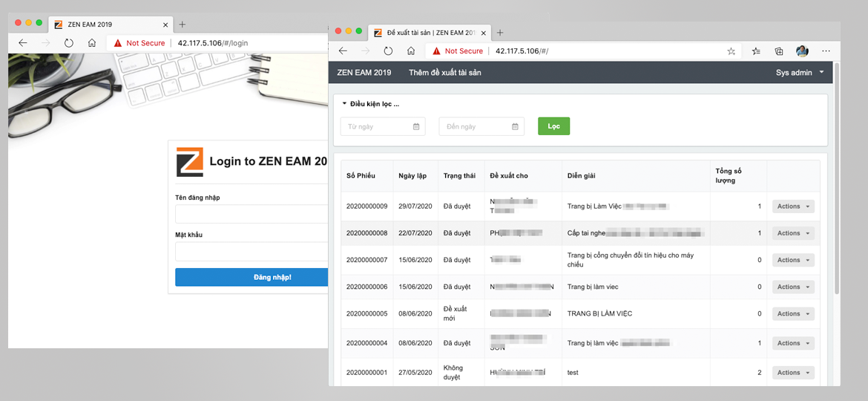This screenshot has height=401, width=868.
Task: Open the collections icon in toolbar
Action: point(779,51)
